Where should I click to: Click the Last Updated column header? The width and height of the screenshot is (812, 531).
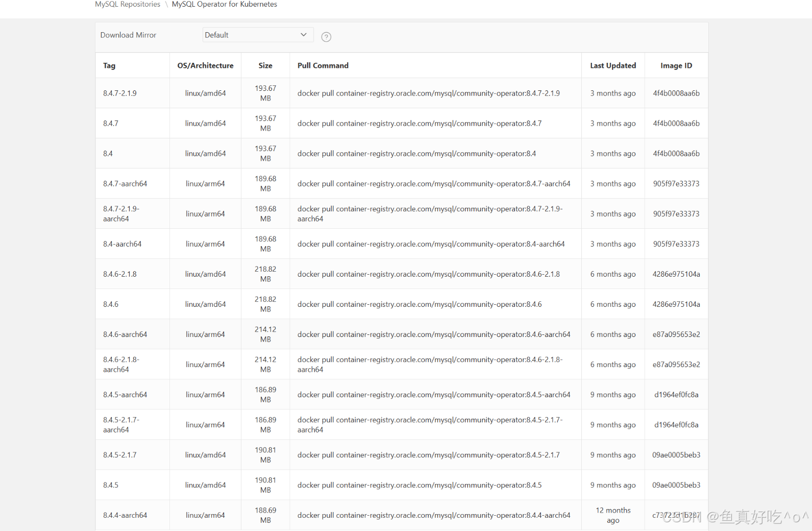(613, 65)
